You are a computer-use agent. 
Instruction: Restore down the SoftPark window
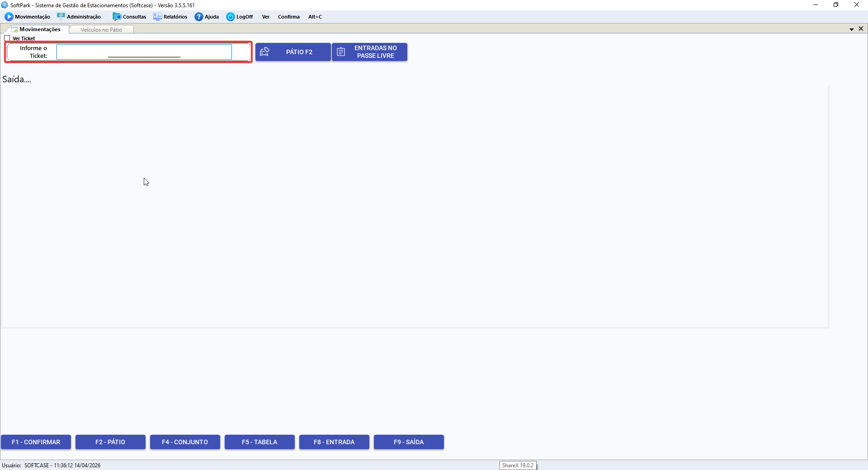coord(836,5)
